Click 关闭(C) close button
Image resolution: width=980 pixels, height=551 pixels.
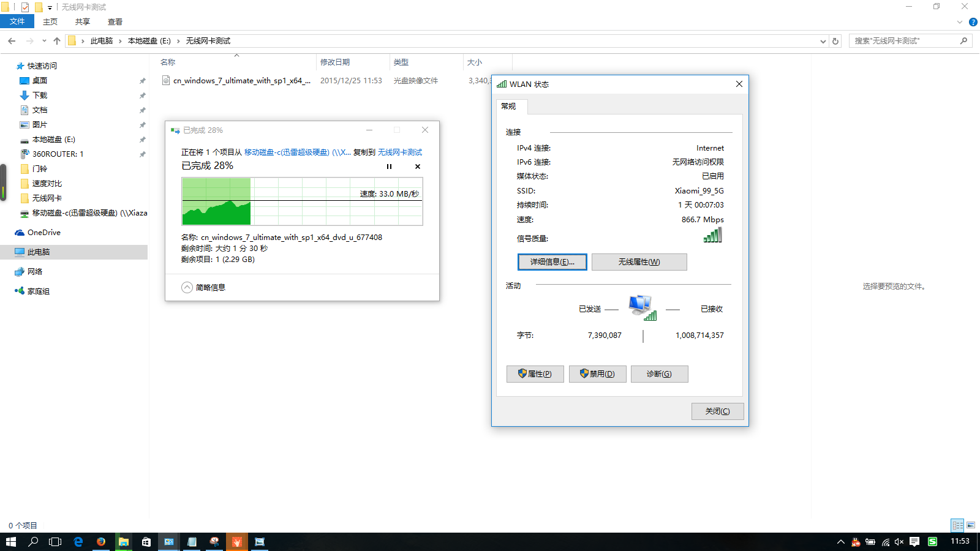tap(717, 411)
